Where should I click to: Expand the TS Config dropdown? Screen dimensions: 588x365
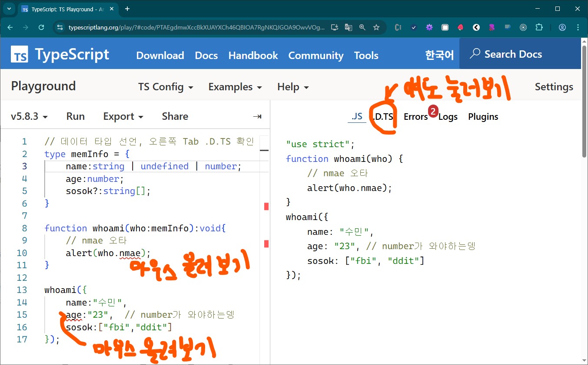click(x=166, y=87)
